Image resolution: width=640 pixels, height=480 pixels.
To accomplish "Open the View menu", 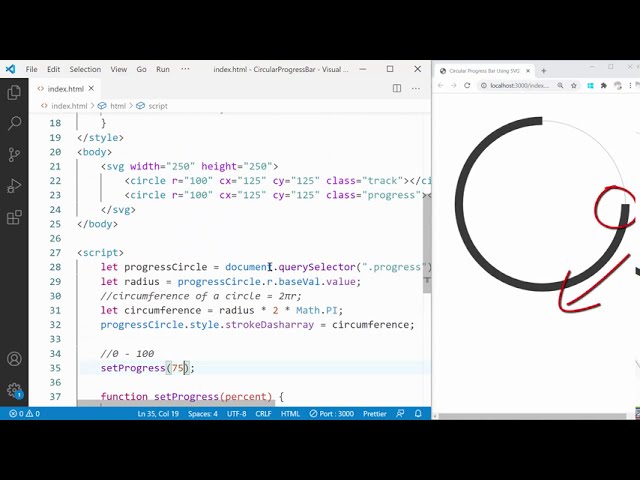I will [119, 69].
